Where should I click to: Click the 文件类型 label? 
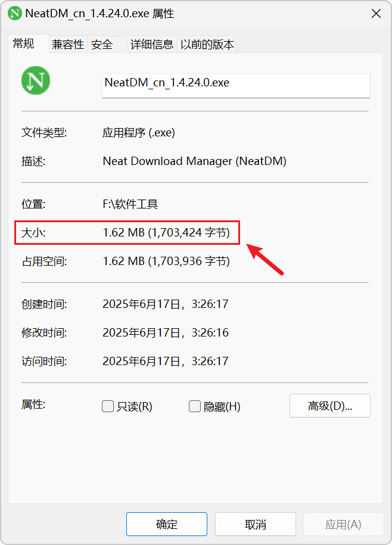pos(44,132)
